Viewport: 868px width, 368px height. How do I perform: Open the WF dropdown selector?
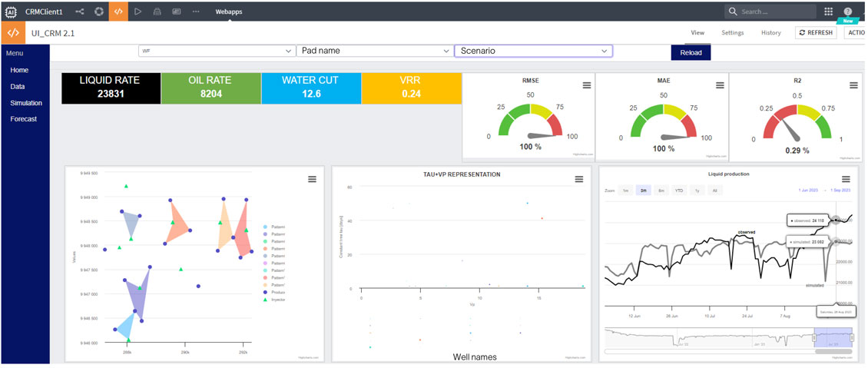click(x=217, y=51)
